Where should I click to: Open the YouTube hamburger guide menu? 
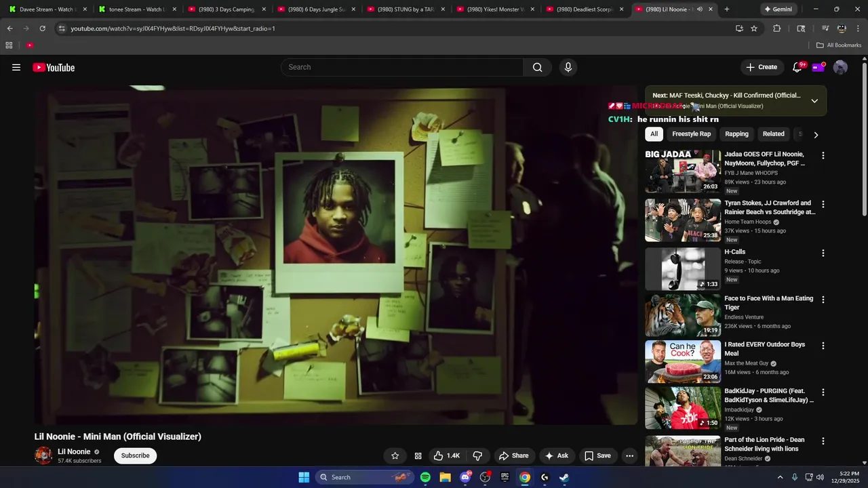(x=16, y=67)
